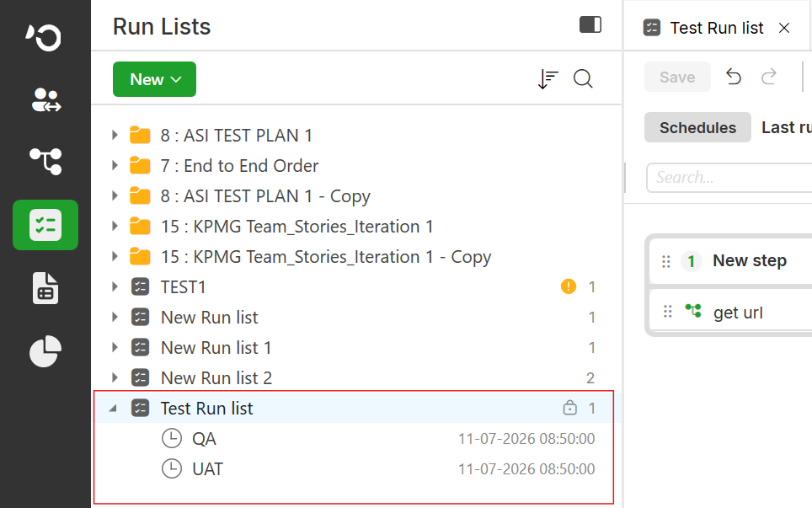Click the QA date 11-07-2026 08:50:00
Image resolution: width=812 pixels, height=508 pixels.
coord(526,439)
